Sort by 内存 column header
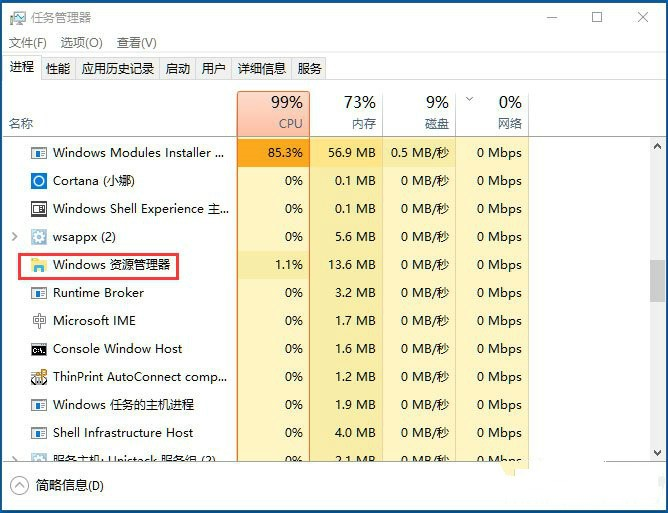This screenshot has width=668, height=513. [346, 113]
